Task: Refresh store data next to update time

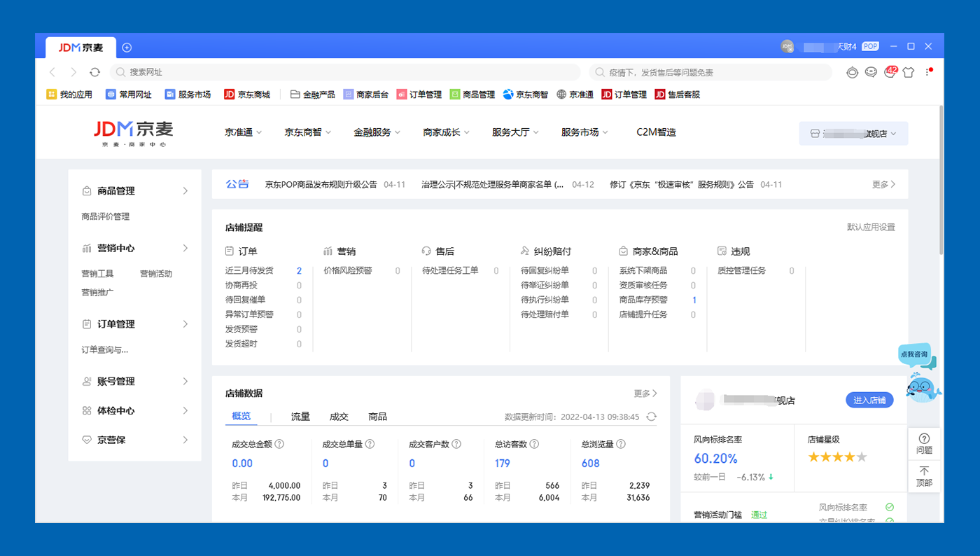Action: point(652,417)
